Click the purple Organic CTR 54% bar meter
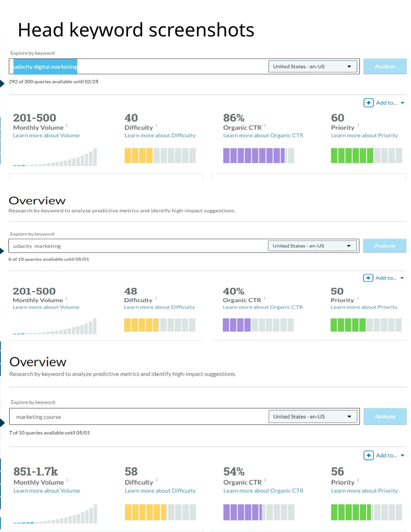The width and height of the screenshot is (411, 532). coord(259,512)
